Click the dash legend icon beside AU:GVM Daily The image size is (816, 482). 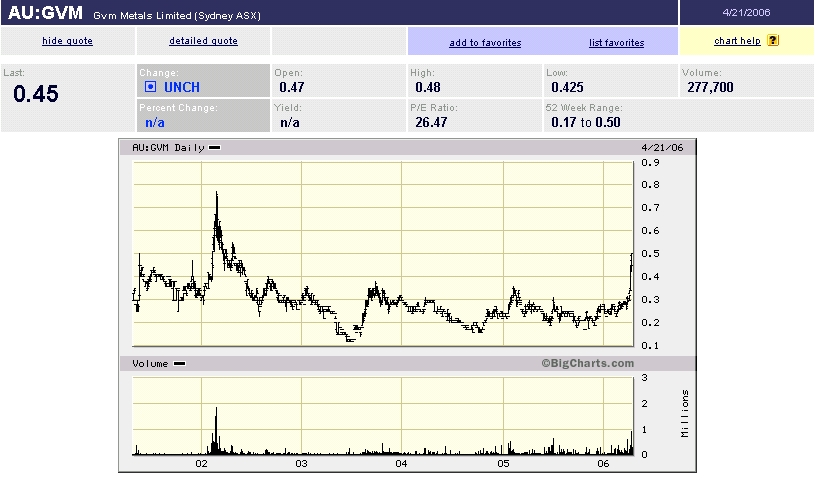tap(215, 148)
